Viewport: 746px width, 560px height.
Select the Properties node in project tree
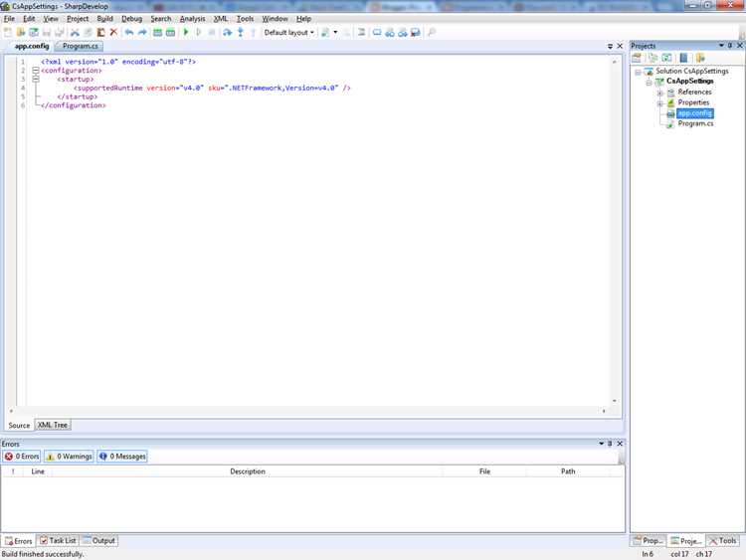pyautogui.click(x=693, y=102)
